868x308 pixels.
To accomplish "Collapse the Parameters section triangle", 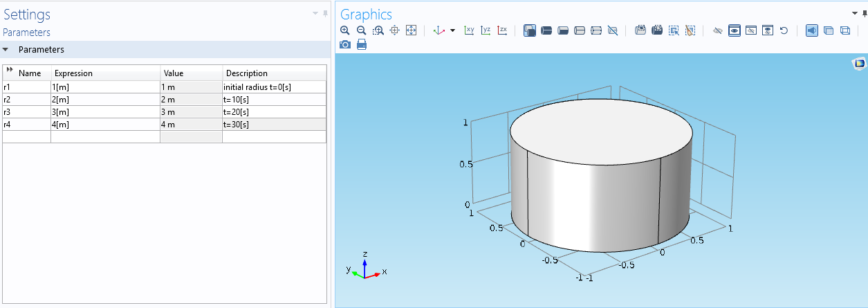I will click(x=6, y=50).
